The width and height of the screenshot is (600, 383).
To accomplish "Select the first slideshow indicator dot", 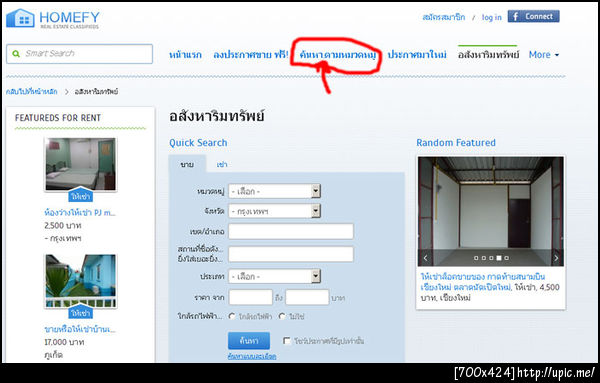I will [x=476, y=258].
